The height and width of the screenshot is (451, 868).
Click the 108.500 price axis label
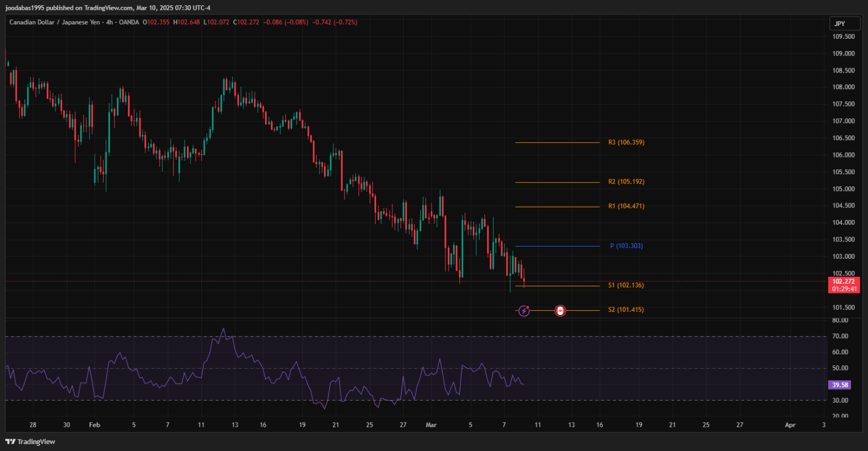pyautogui.click(x=843, y=71)
